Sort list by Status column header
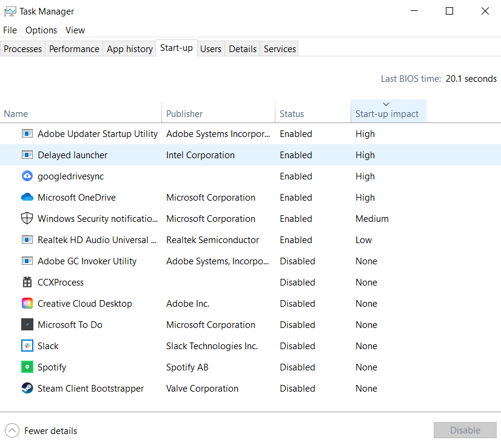Viewport: 501px width, 448px height. (292, 113)
